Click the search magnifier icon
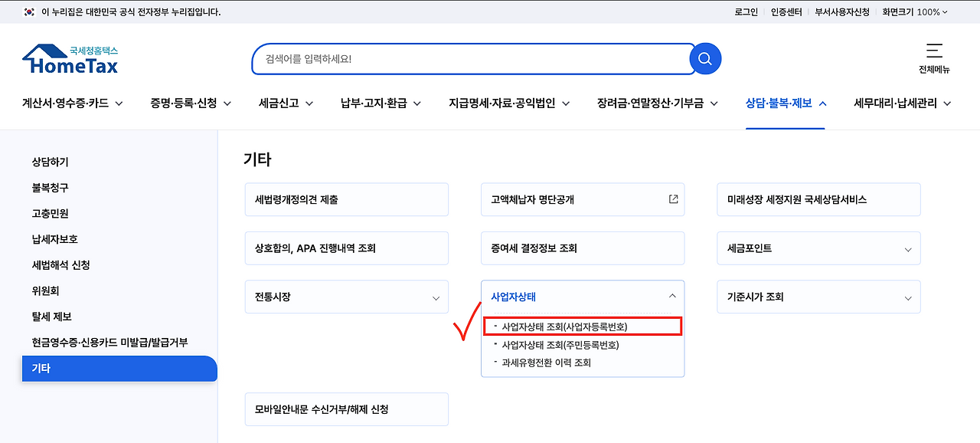 [704, 58]
